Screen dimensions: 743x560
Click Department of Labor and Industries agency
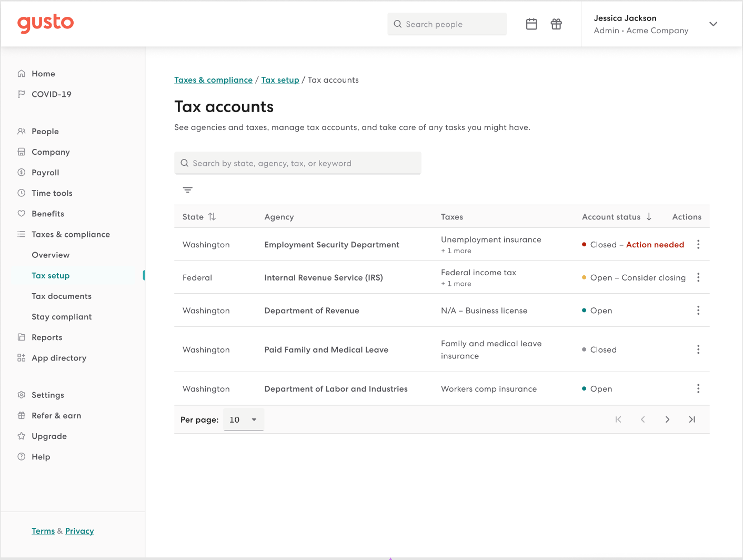tap(336, 389)
